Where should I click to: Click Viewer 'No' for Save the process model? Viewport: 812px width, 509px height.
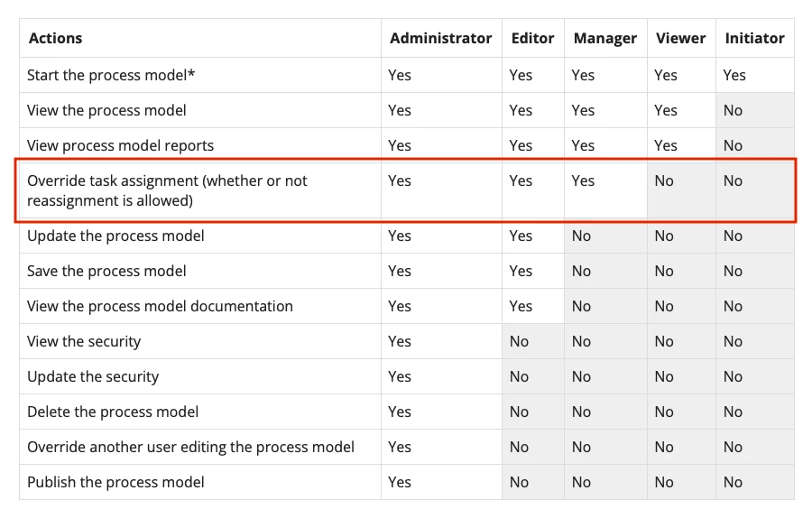click(x=664, y=271)
